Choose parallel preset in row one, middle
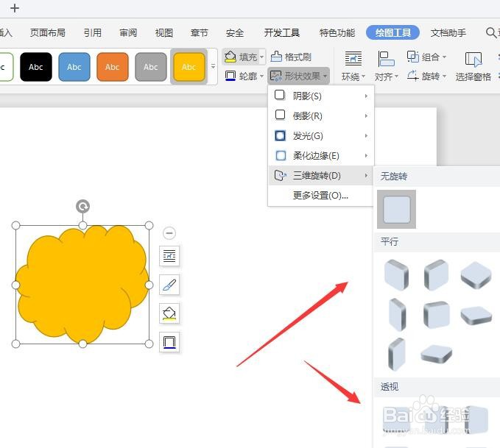 [436, 275]
